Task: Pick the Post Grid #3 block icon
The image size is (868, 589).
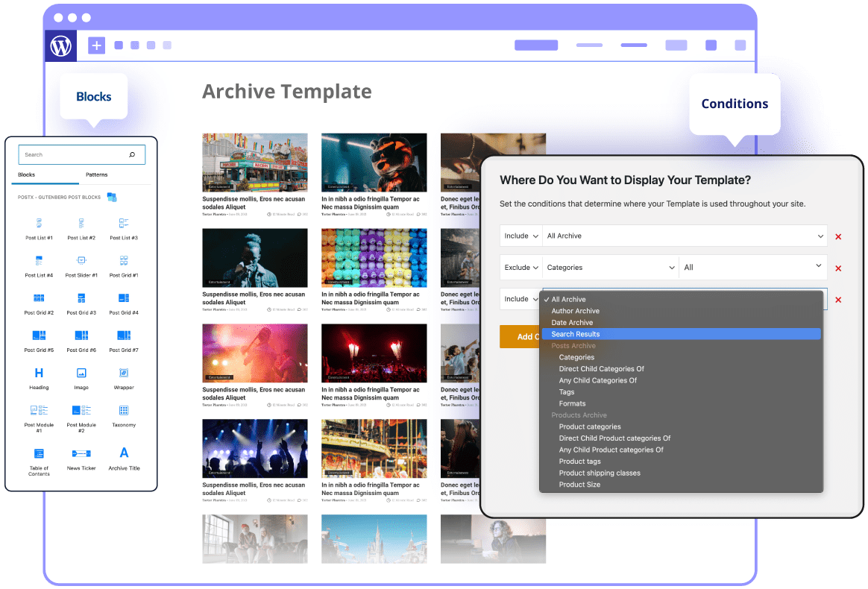Action: click(x=81, y=297)
